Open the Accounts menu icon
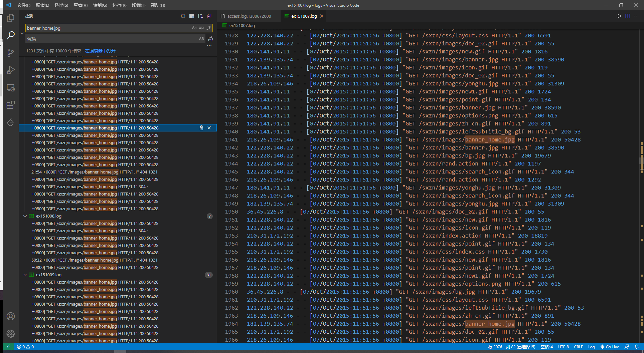This screenshot has width=644, height=353. [x=11, y=316]
